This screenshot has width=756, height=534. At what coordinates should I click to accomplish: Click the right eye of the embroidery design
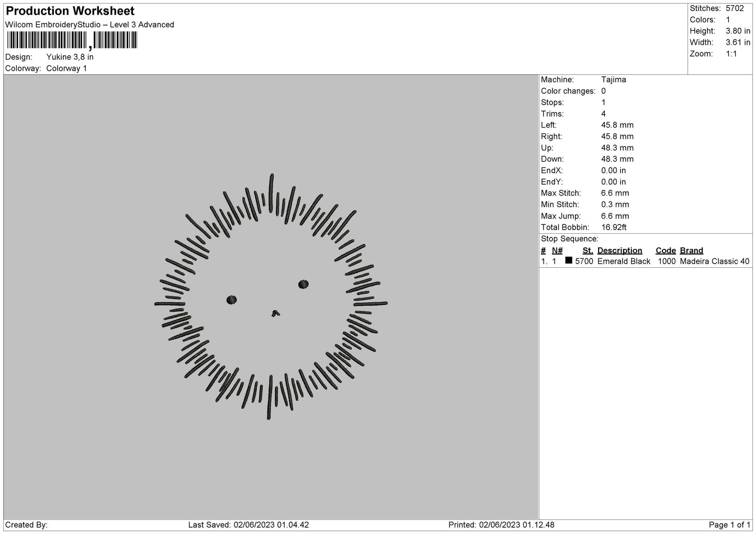(303, 285)
